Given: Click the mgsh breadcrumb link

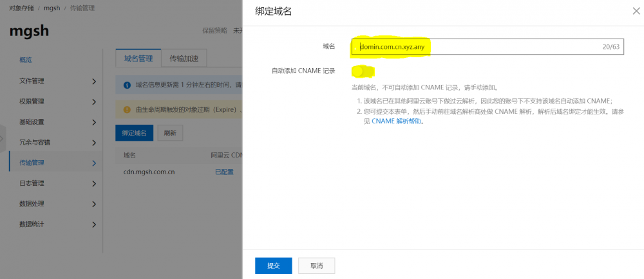Looking at the screenshot, I should pyautogui.click(x=52, y=8).
